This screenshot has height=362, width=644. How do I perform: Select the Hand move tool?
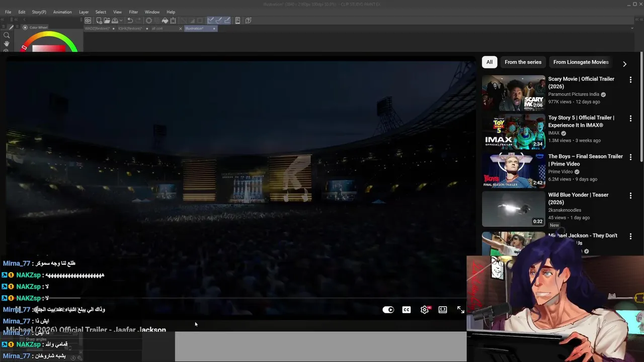tap(7, 44)
